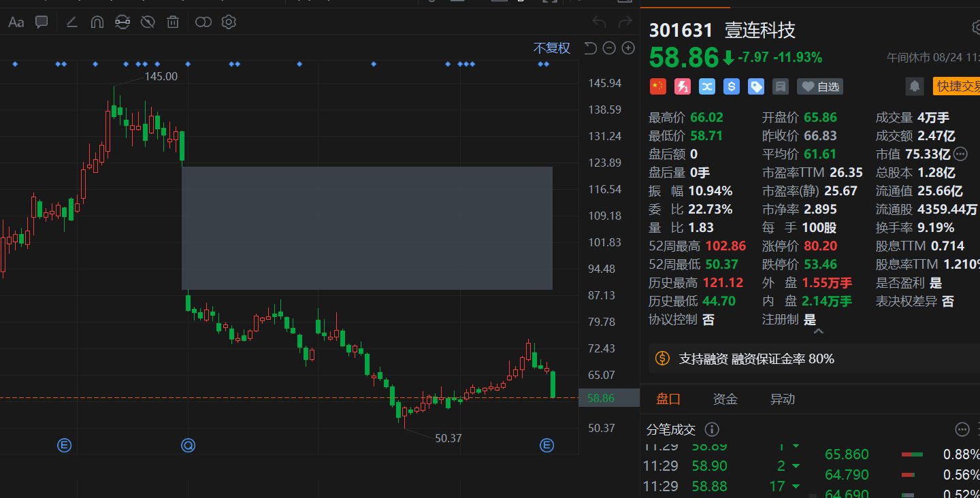Select the Aa text annotation tool
This screenshot has height=498, width=980.
tap(16, 22)
